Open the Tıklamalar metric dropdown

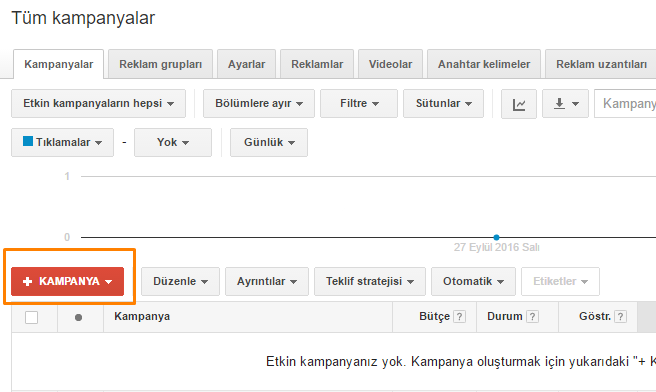click(62, 142)
